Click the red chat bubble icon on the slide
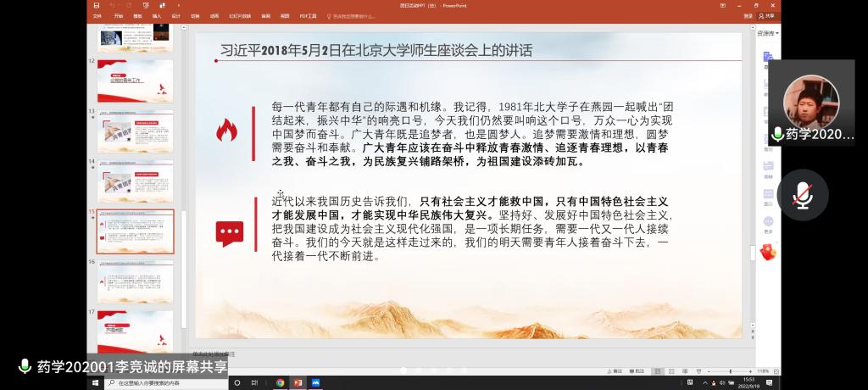Viewport: 868px width, 390px height. click(229, 233)
